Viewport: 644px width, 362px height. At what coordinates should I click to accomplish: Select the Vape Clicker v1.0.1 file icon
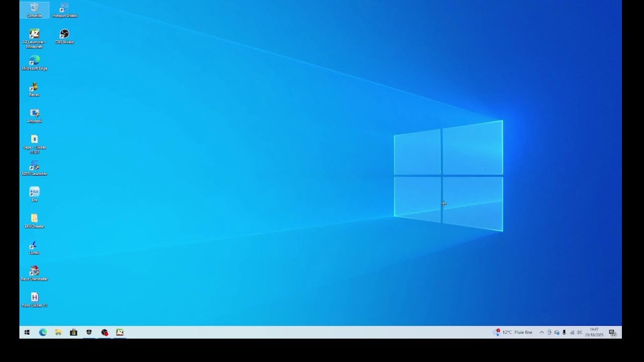pos(34,144)
